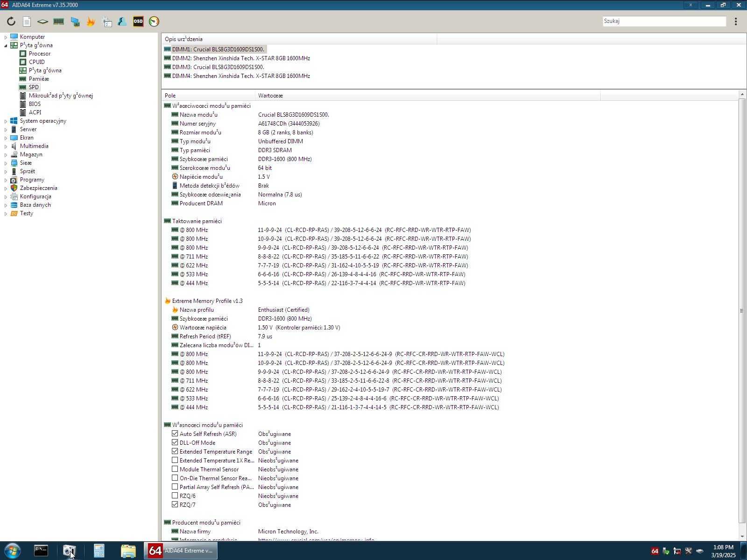Open the calculator taskbar icon

click(99, 551)
